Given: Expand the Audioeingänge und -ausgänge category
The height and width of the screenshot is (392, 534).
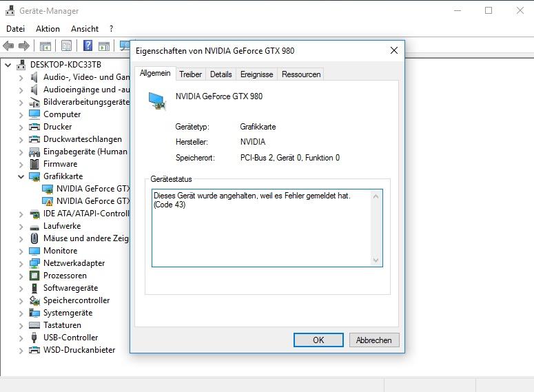Looking at the screenshot, I should point(21,90).
